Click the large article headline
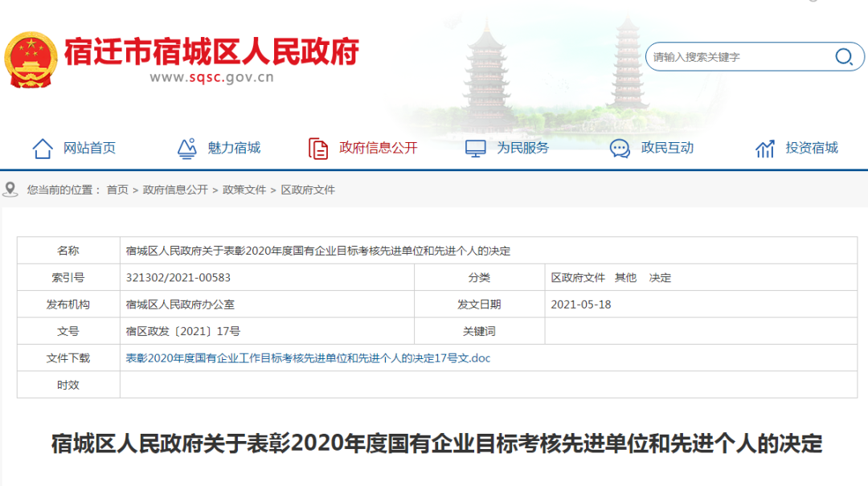 click(436, 444)
